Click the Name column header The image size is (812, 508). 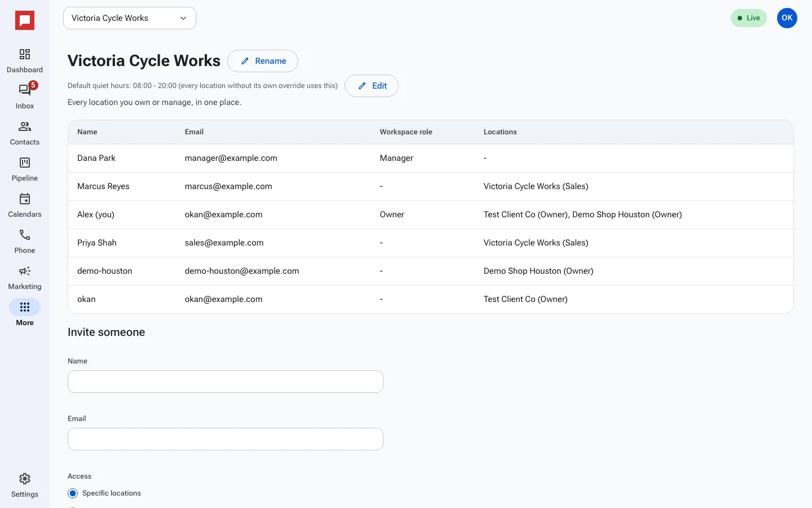87,132
